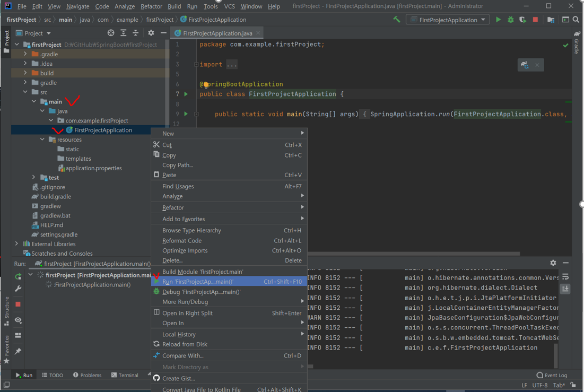Select Create Gist... in context menu

point(229,378)
